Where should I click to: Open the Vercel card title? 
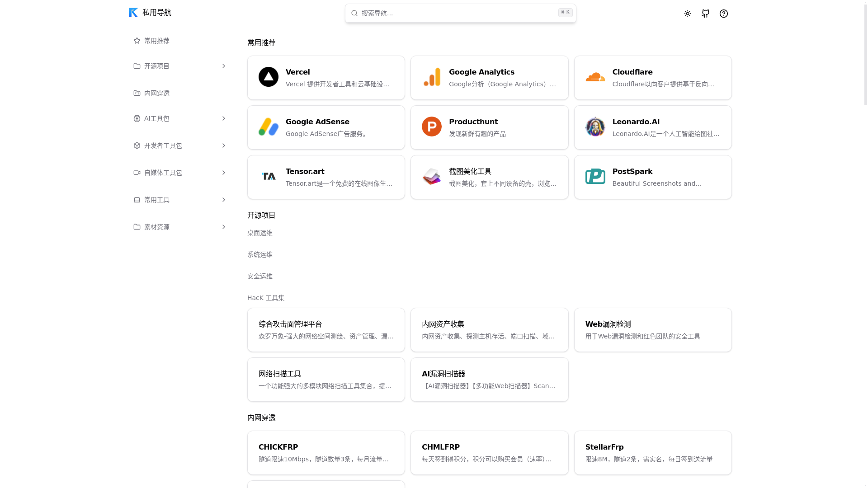pyautogui.click(x=298, y=72)
